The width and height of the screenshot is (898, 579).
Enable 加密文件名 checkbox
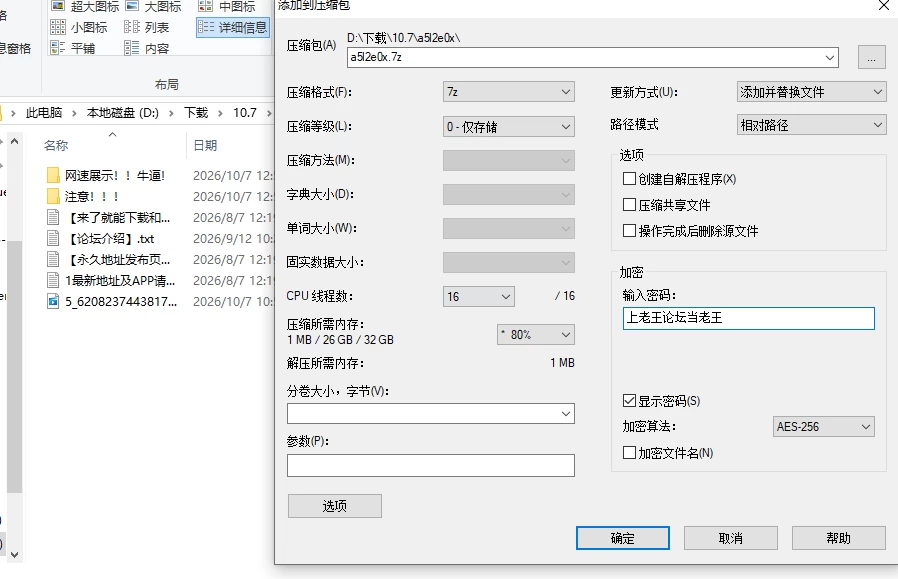pos(629,452)
